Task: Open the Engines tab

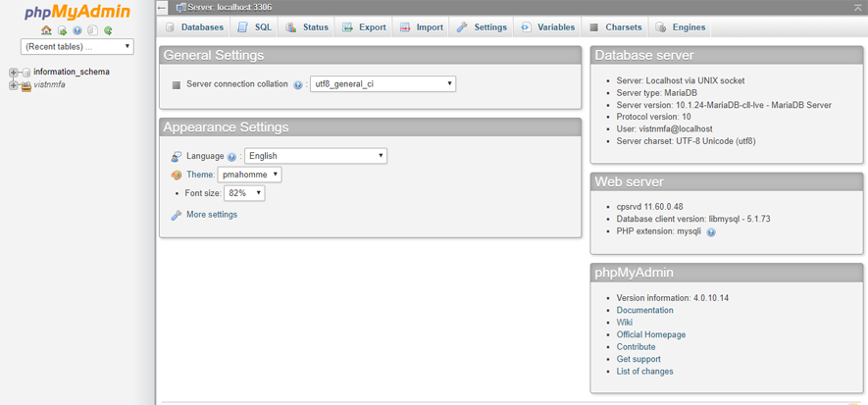Action: (681, 27)
